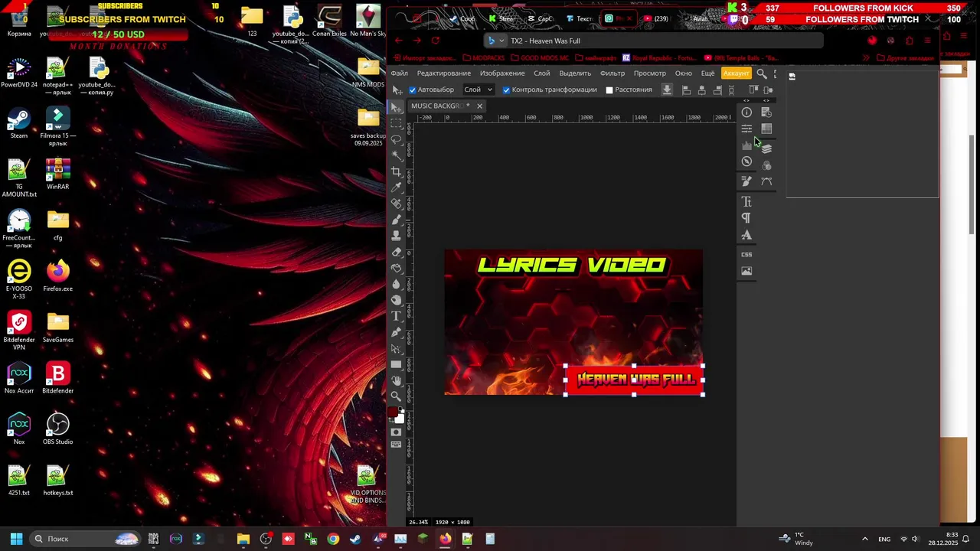Toggle the Автовыбор checkbox
The width and height of the screenshot is (980, 551).
click(413, 90)
